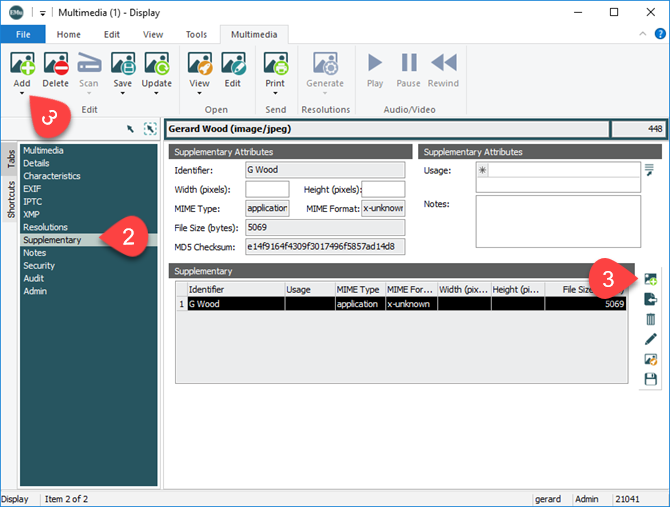Screen dimensions: 670x507
Task: Open the View dropdown in Open group
Action: click(199, 94)
